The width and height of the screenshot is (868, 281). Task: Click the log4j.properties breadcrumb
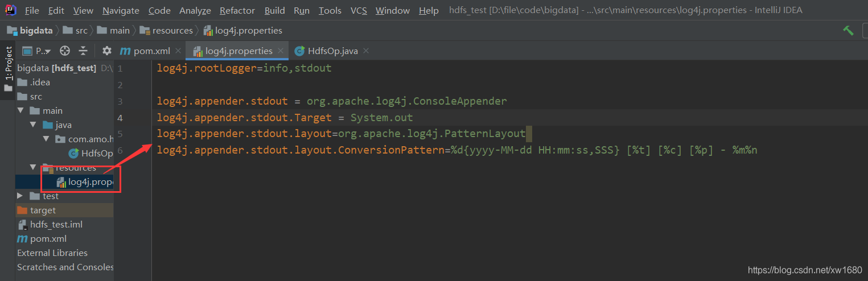point(243,31)
